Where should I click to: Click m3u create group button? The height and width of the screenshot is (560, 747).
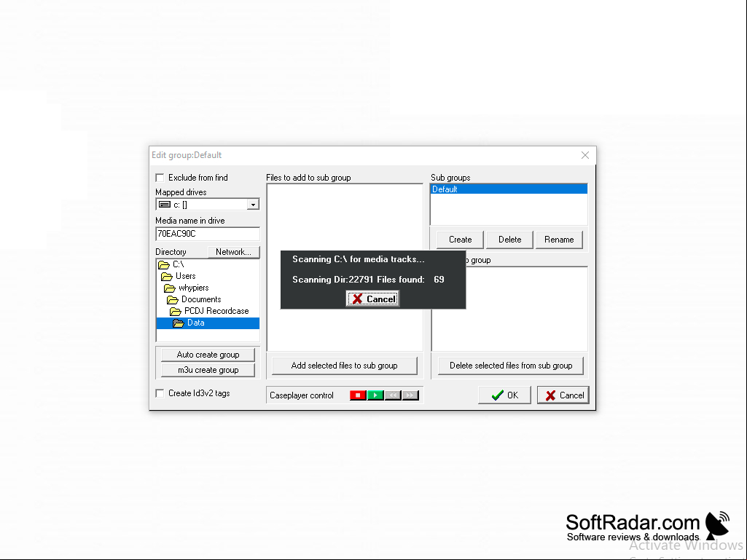pyautogui.click(x=208, y=370)
